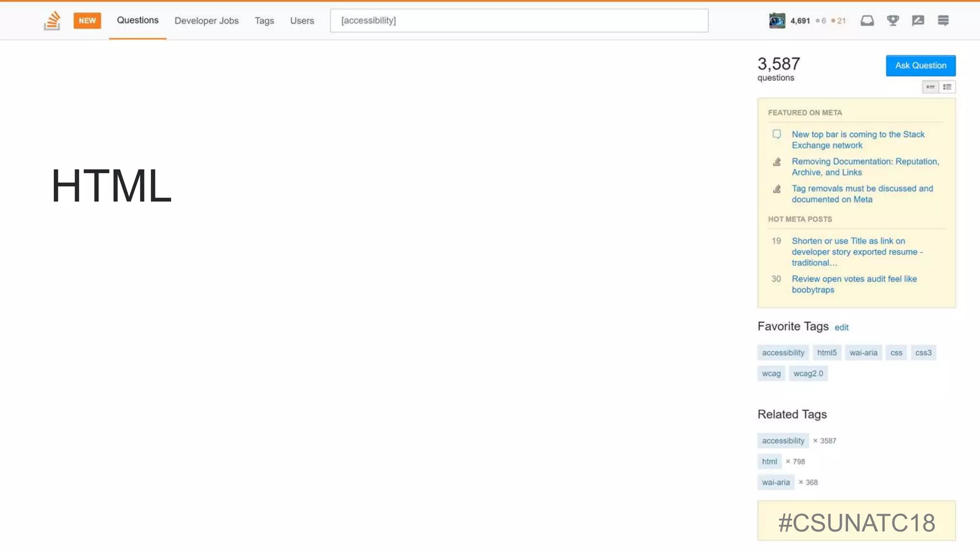Image resolution: width=980 pixels, height=551 pixels.
Task: Click the search field containing [accessibility]
Action: [519, 21]
